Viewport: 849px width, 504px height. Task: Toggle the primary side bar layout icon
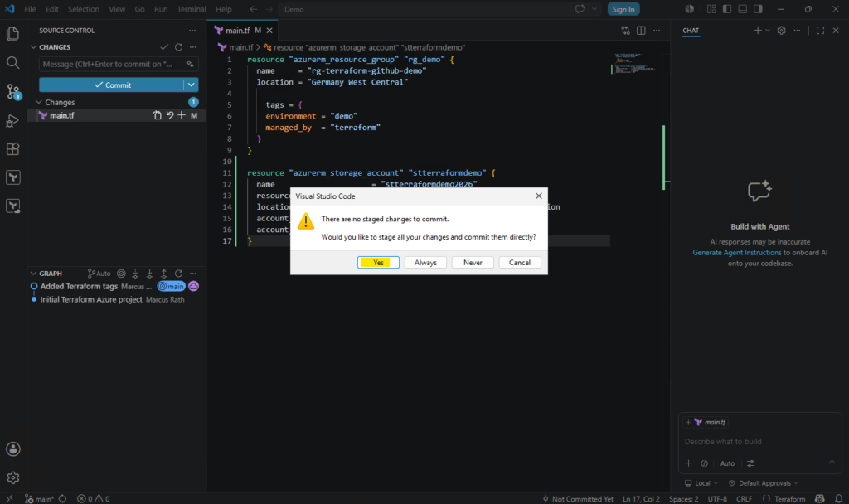point(727,9)
